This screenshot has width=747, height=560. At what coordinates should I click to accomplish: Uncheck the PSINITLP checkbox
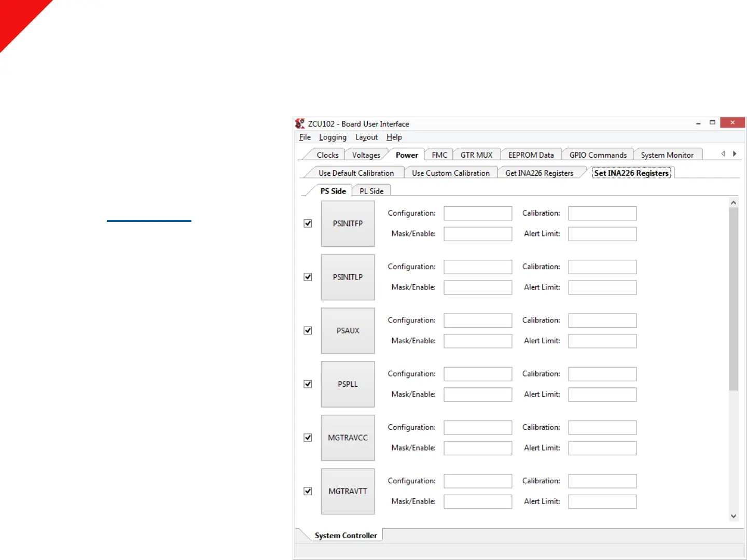coord(308,277)
